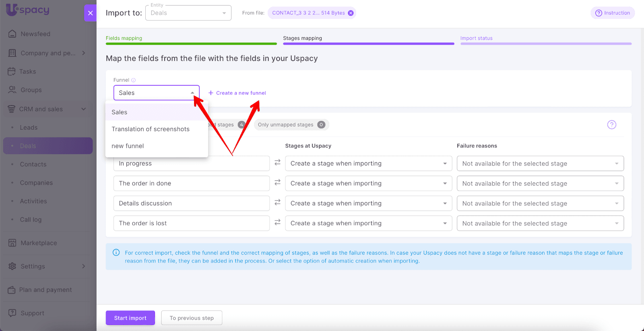Click the Groups people icon
The height and width of the screenshot is (331, 644).
point(12,90)
